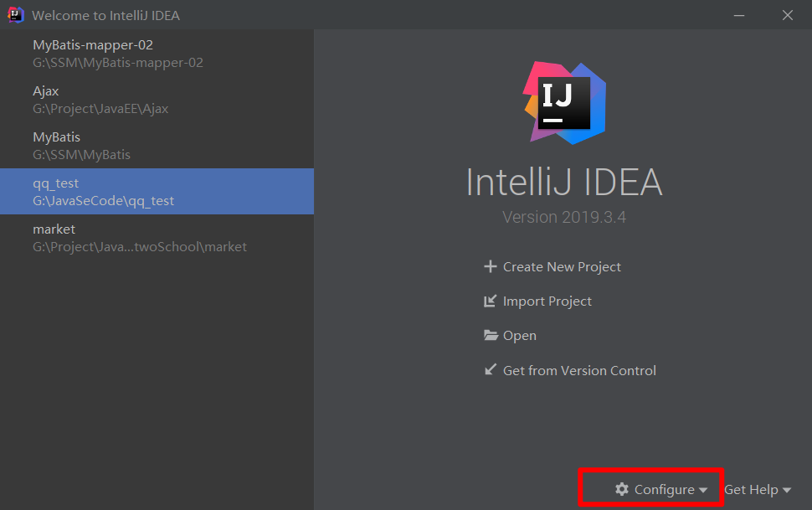The height and width of the screenshot is (510, 812).
Task: Open the Get Help dropdown menu
Action: click(x=758, y=490)
